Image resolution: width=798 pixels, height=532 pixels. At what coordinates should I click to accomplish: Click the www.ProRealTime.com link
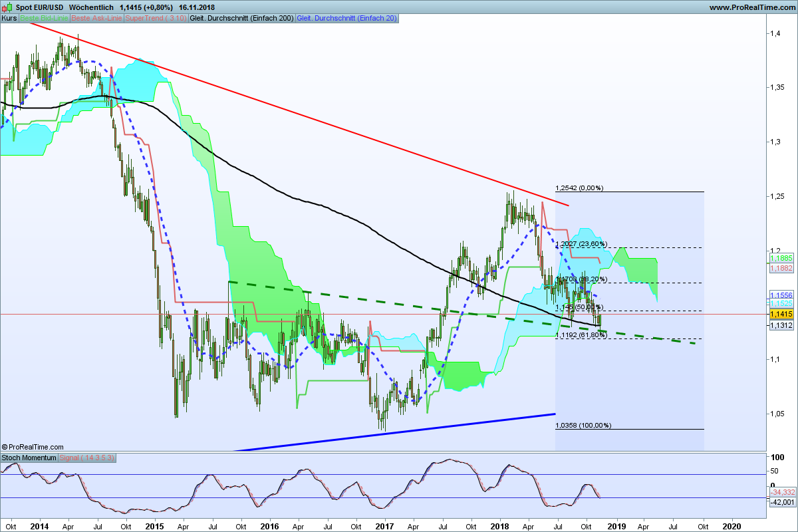pyautogui.click(x=753, y=7)
